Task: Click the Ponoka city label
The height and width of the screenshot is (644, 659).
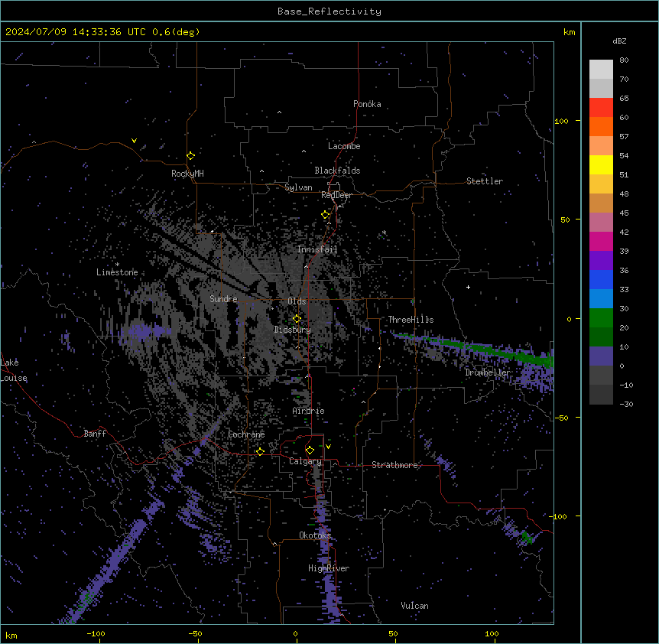Action: pos(367,104)
